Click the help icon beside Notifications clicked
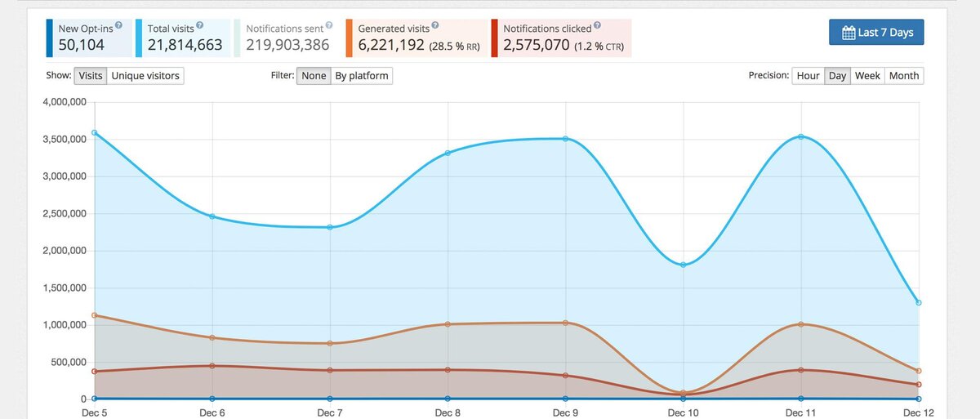The height and width of the screenshot is (419, 980). [598, 27]
